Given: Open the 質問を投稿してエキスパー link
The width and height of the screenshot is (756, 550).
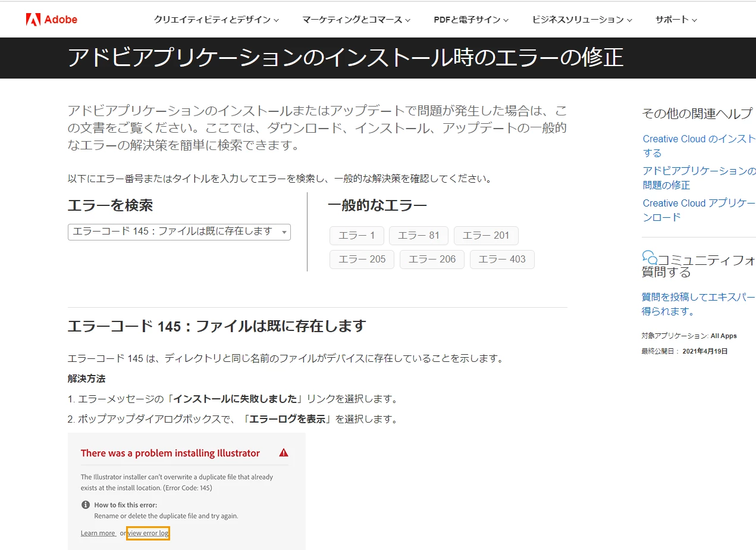Looking at the screenshot, I should pos(699,304).
